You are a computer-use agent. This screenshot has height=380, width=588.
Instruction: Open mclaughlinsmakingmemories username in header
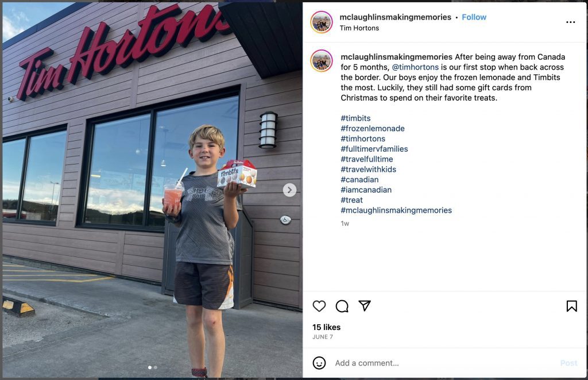(395, 17)
